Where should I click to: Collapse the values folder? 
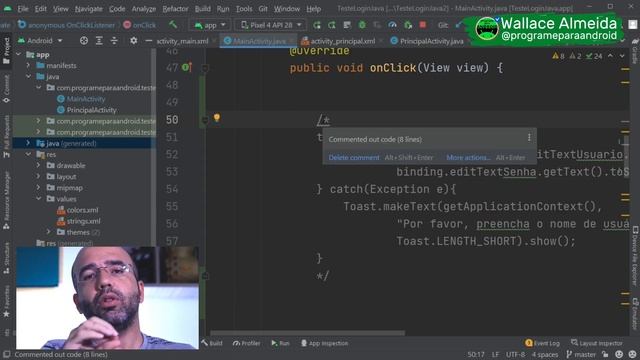tap(38, 199)
